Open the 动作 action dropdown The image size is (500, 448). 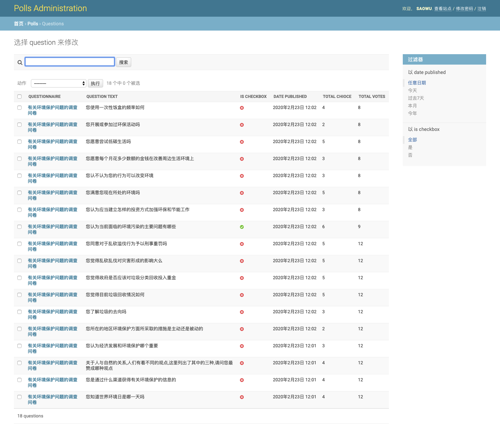coord(58,83)
